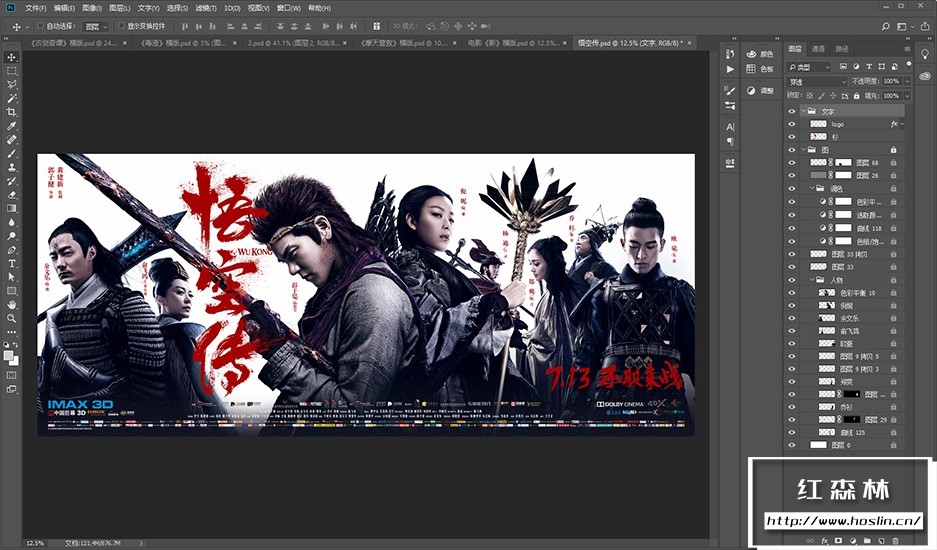Select the Horizontal Type tool

[x=11, y=264]
